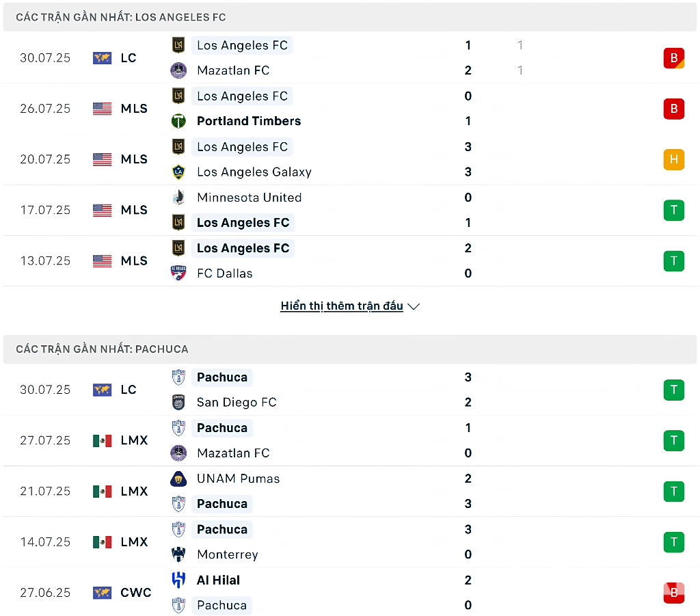Click green T badge for FC Dallas match
The width and height of the screenshot is (700, 616).
coord(673,260)
